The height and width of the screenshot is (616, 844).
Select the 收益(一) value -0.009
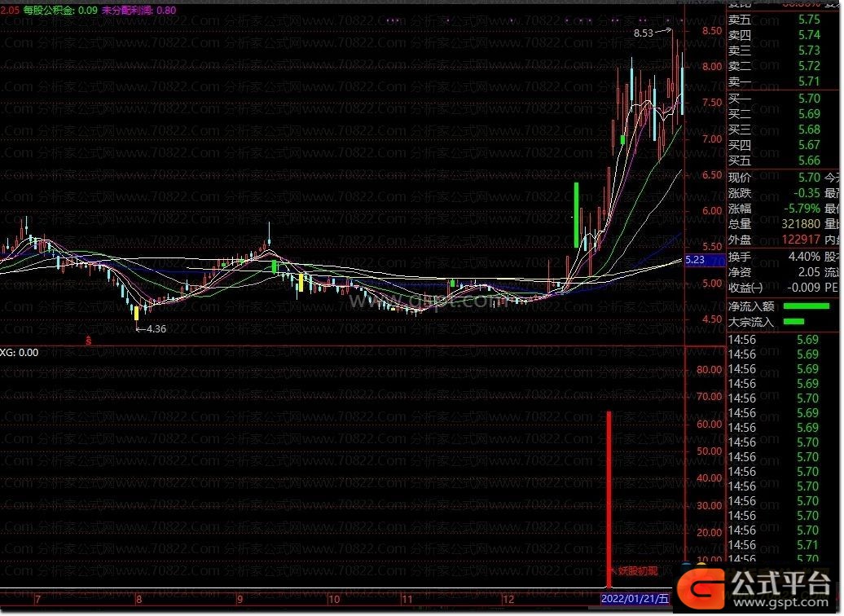[x=804, y=288]
